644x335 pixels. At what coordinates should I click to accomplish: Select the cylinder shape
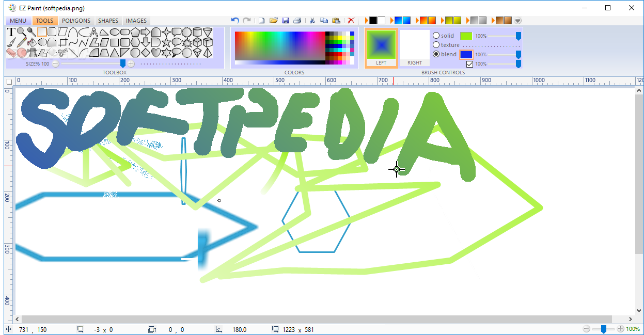tap(197, 32)
